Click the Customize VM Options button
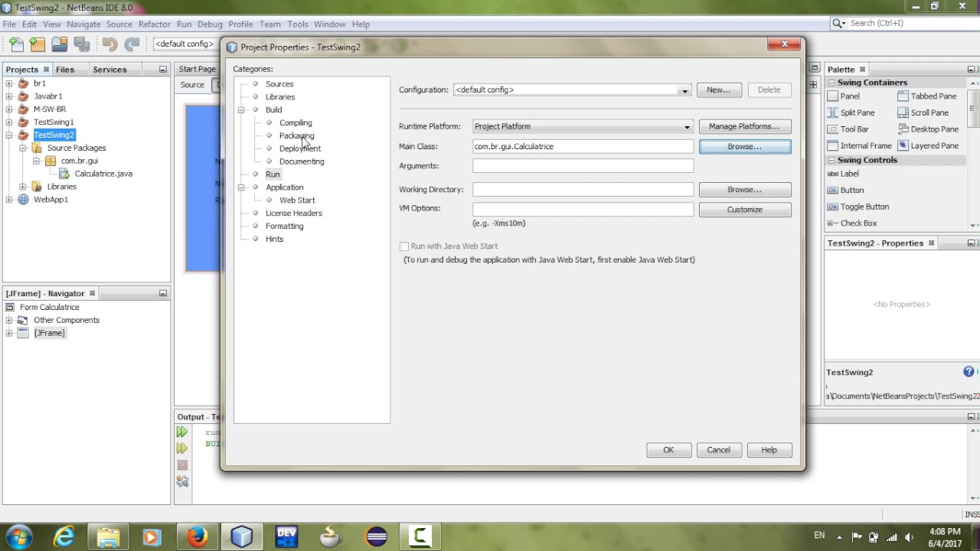 pyautogui.click(x=745, y=210)
